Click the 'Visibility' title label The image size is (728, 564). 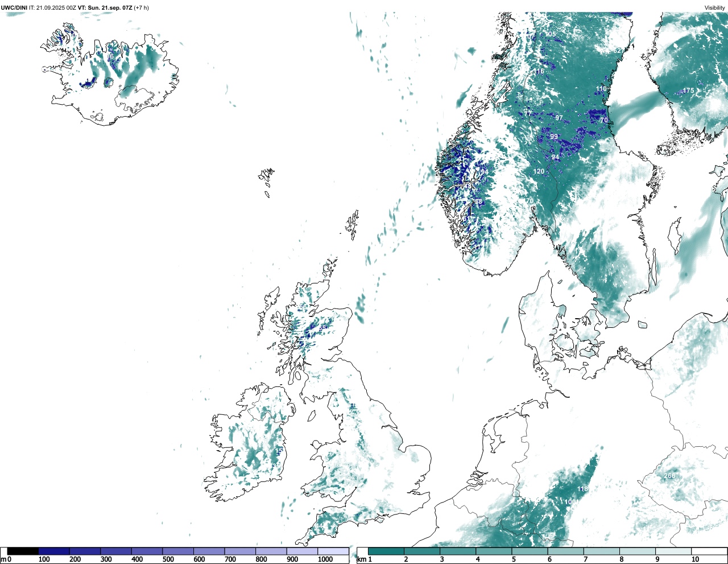coord(715,8)
